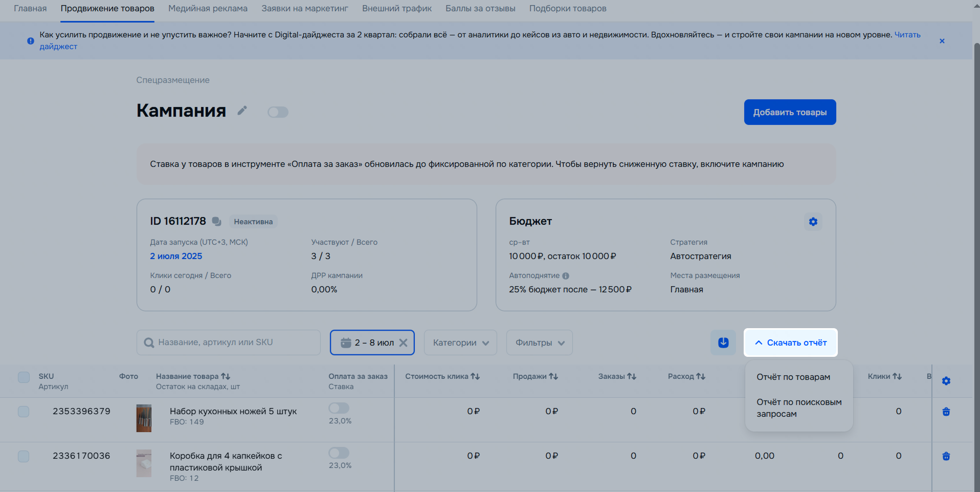Open budget settings gear icon
Image resolution: width=980 pixels, height=492 pixels.
813,222
